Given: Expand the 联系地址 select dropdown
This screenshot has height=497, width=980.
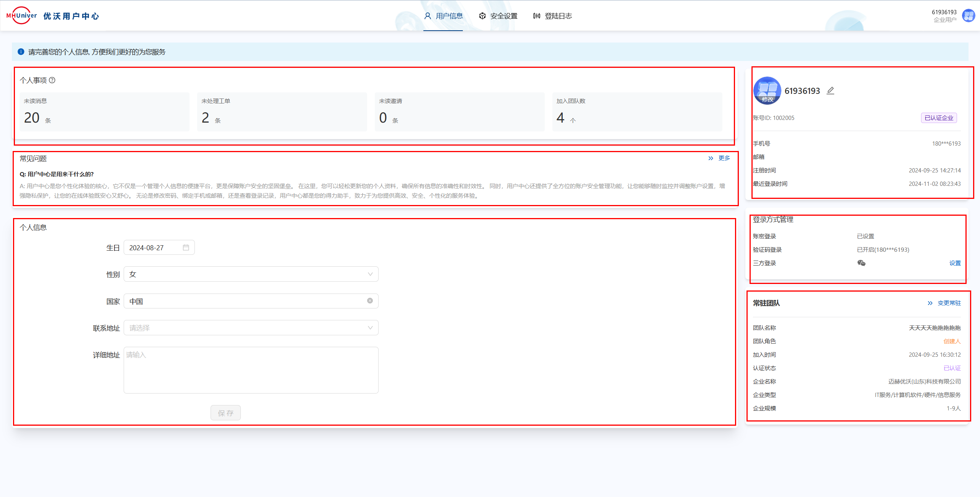Looking at the screenshot, I should tap(251, 328).
